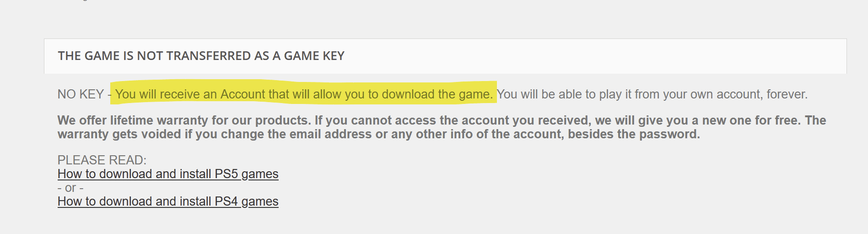Click the 'PLEASE READ:' label

coord(102,160)
